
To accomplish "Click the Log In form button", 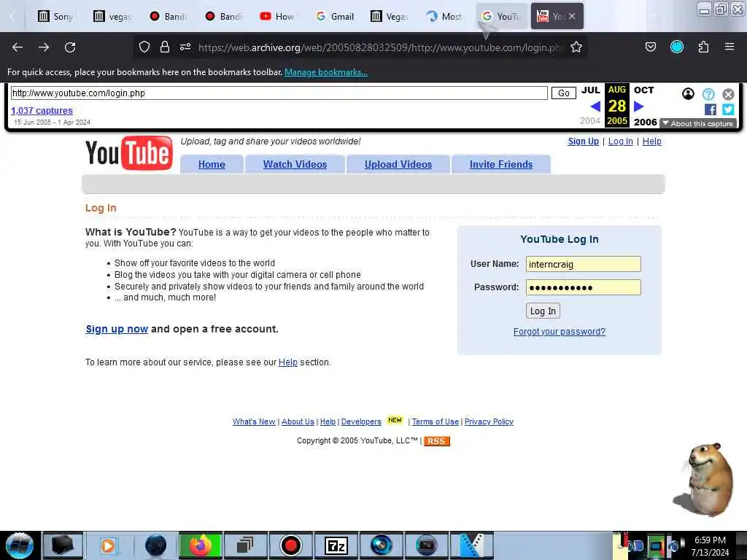I will coord(543,311).
